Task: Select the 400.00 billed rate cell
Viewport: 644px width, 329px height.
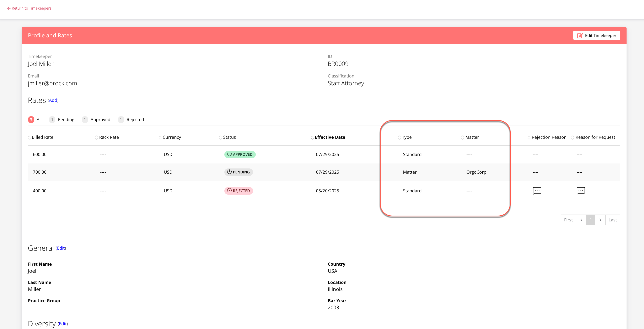Action: pos(40,191)
